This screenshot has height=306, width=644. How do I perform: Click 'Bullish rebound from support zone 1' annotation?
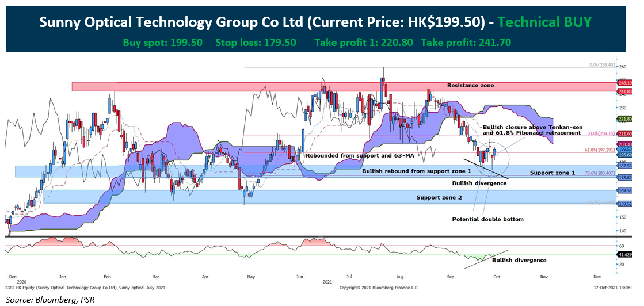point(417,170)
